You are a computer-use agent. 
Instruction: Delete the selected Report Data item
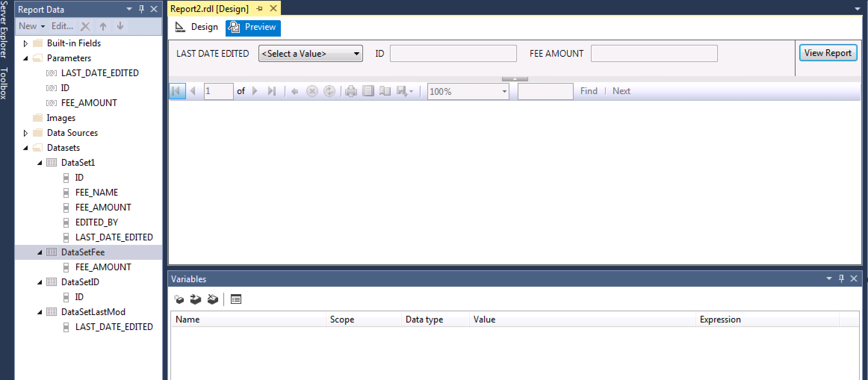[x=86, y=26]
